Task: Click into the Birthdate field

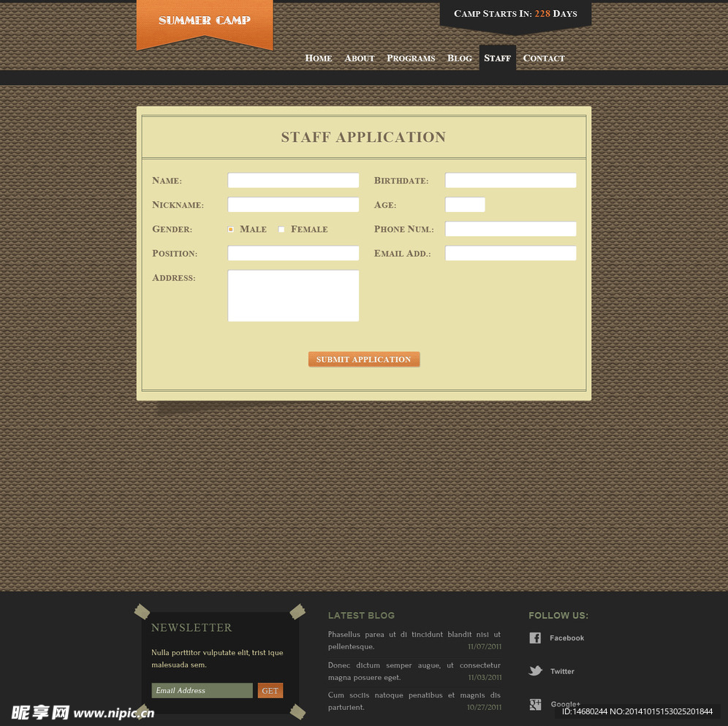Action: pyautogui.click(x=510, y=181)
